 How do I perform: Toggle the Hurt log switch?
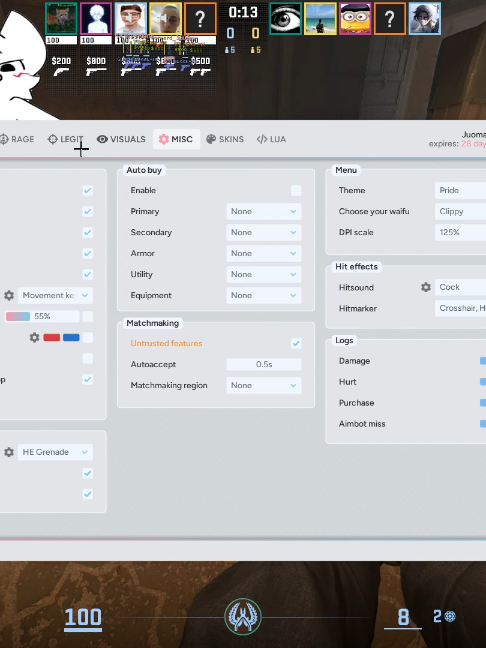point(483,382)
